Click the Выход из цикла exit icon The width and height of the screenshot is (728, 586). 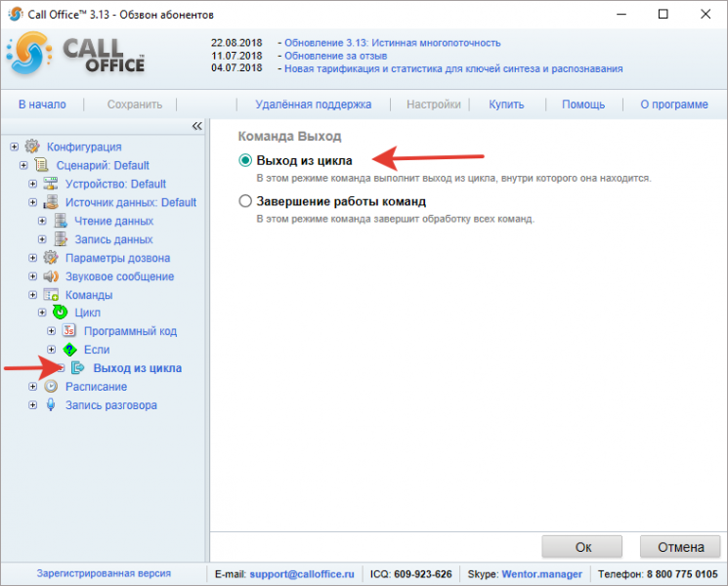78,368
